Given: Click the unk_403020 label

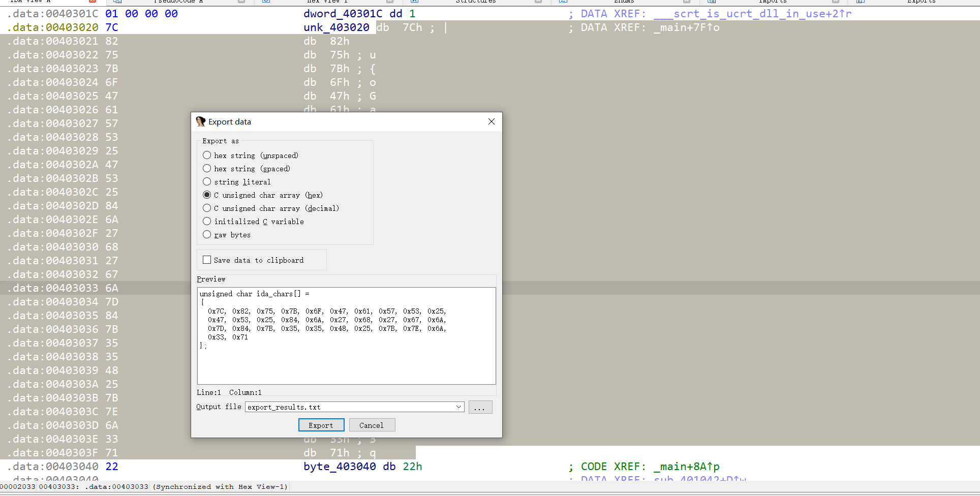Looking at the screenshot, I should point(336,27).
